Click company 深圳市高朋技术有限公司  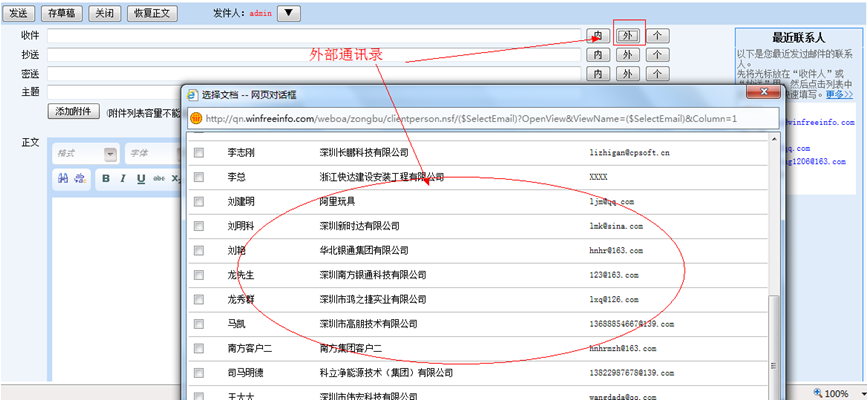point(368,323)
